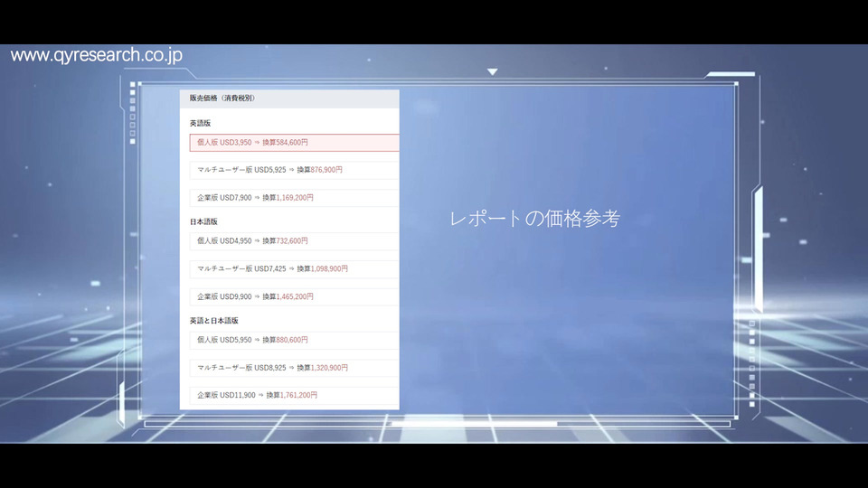This screenshot has height=488, width=868.
Task: Select English マルチユーザー版 USD5,925 option
Action: [295, 170]
